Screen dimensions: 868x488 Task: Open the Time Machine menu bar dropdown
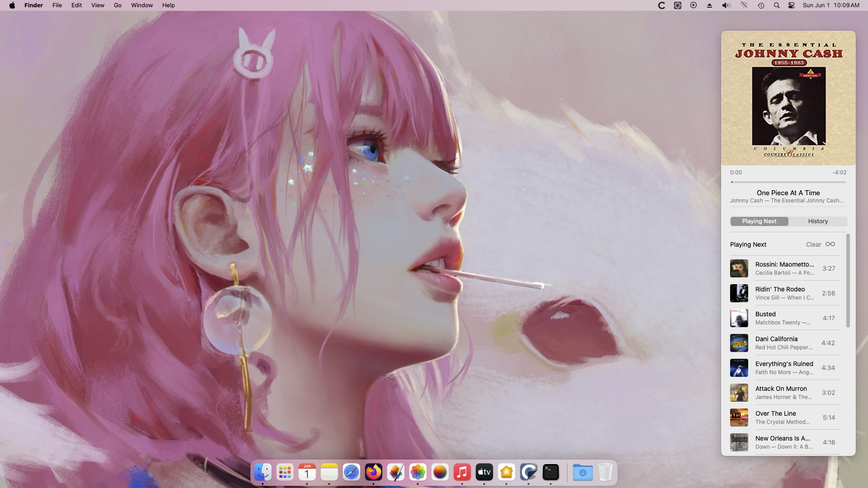click(761, 5)
